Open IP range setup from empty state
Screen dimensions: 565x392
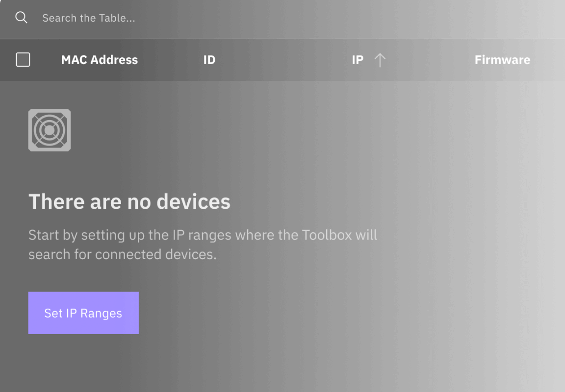83,313
